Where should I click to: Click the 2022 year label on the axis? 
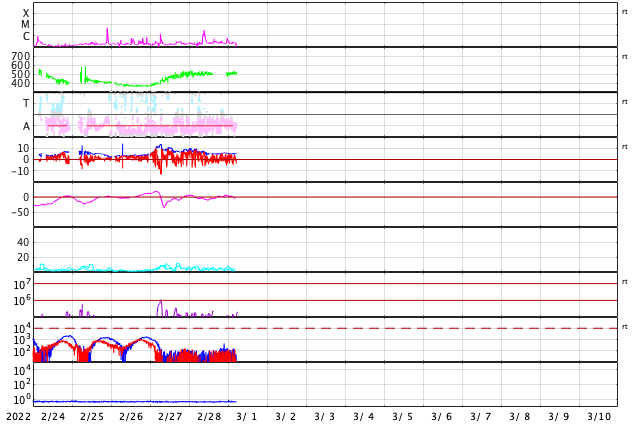pyautogui.click(x=19, y=417)
